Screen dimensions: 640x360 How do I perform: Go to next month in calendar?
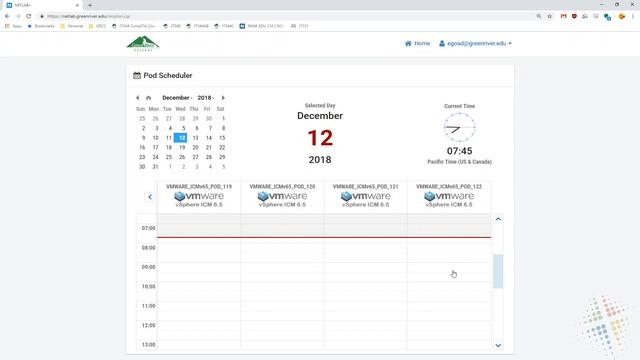pyautogui.click(x=223, y=98)
